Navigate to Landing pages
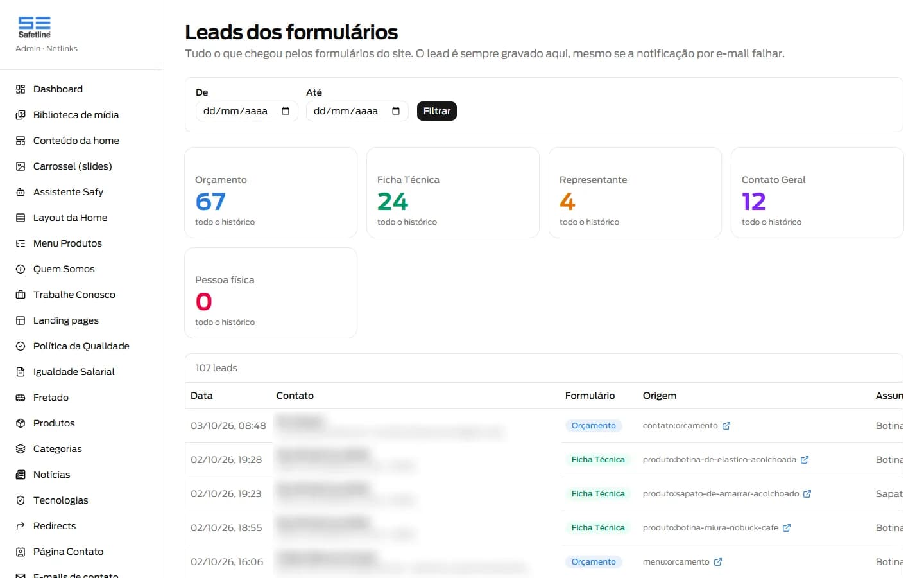Viewport: 924px width, 578px height. (81, 320)
